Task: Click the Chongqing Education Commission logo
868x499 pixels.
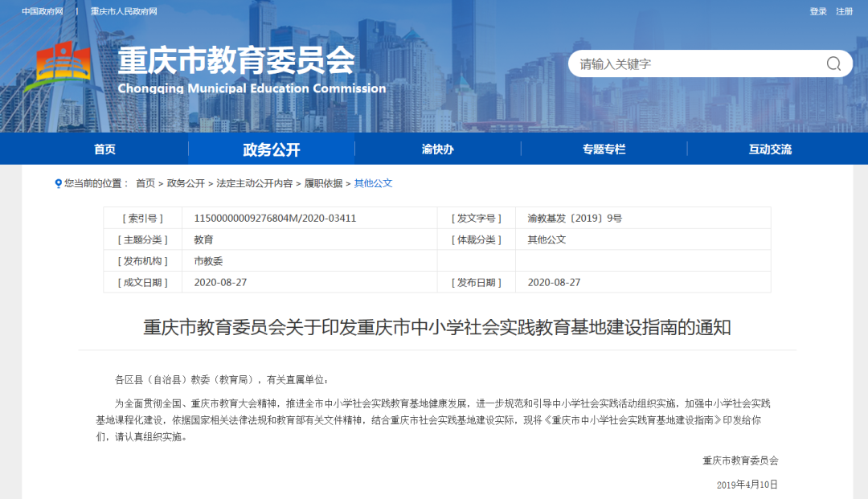Action: click(x=64, y=63)
